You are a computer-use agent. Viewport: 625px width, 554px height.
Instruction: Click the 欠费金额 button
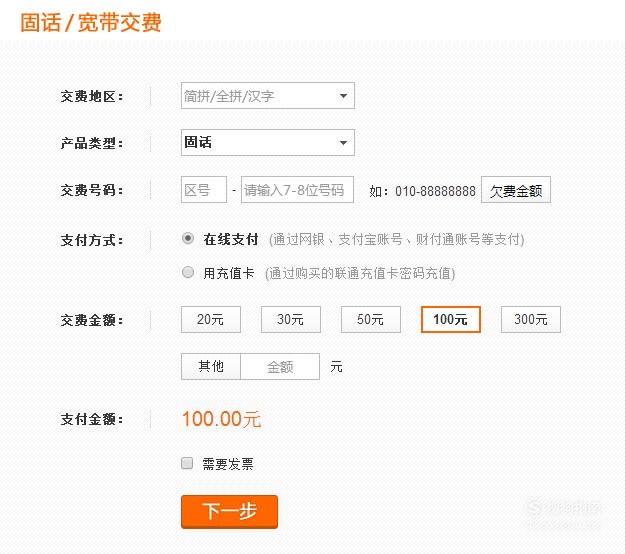[x=516, y=190]
